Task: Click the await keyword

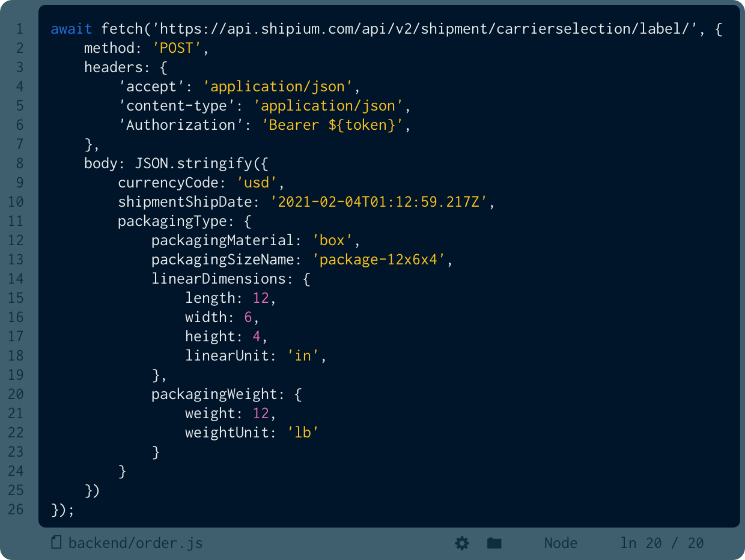Action: click(71, 29)
